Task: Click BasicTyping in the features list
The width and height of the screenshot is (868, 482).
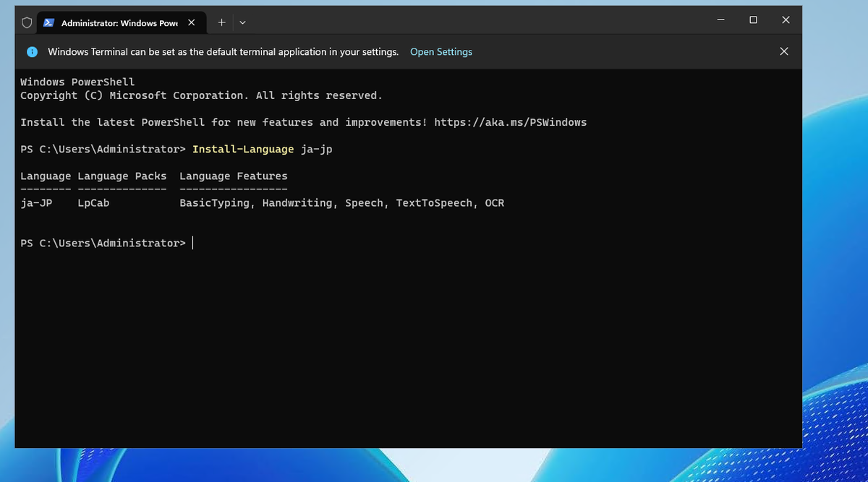Action: click(214, 203)
